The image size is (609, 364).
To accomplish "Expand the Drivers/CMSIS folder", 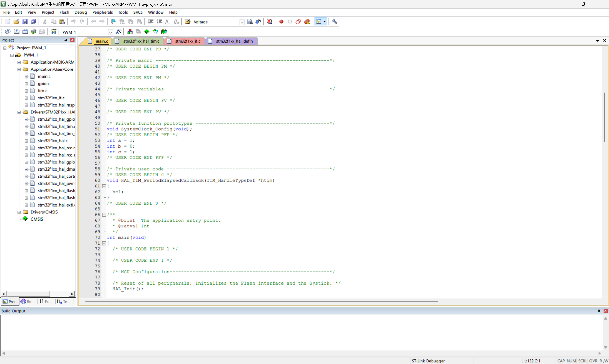I will [19, 212].
